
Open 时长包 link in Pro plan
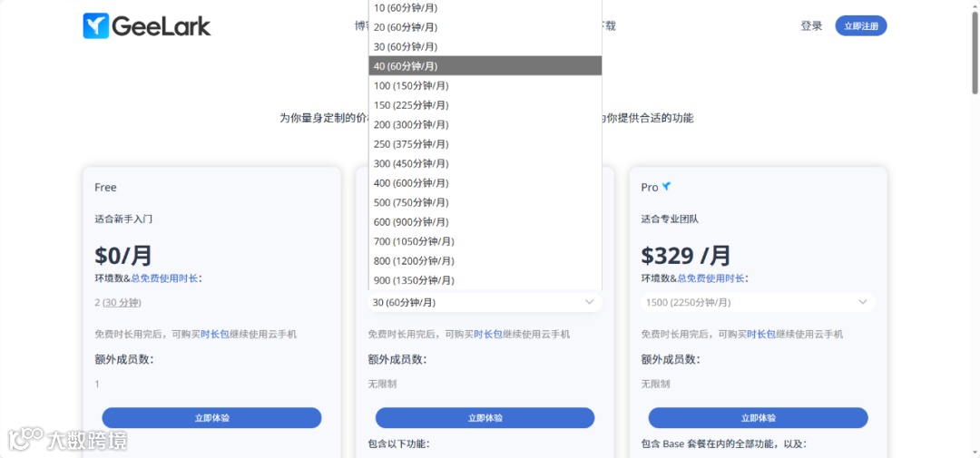[758, 335]
